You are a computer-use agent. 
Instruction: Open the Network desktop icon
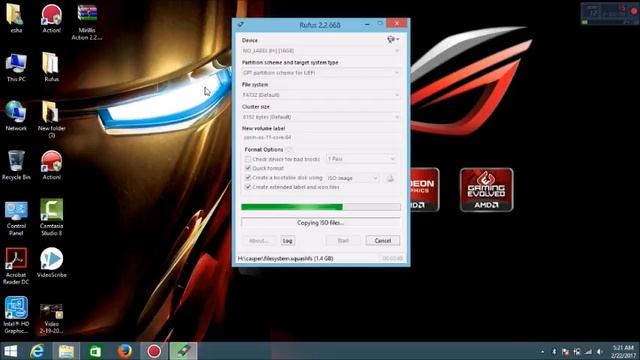[16, 116]
